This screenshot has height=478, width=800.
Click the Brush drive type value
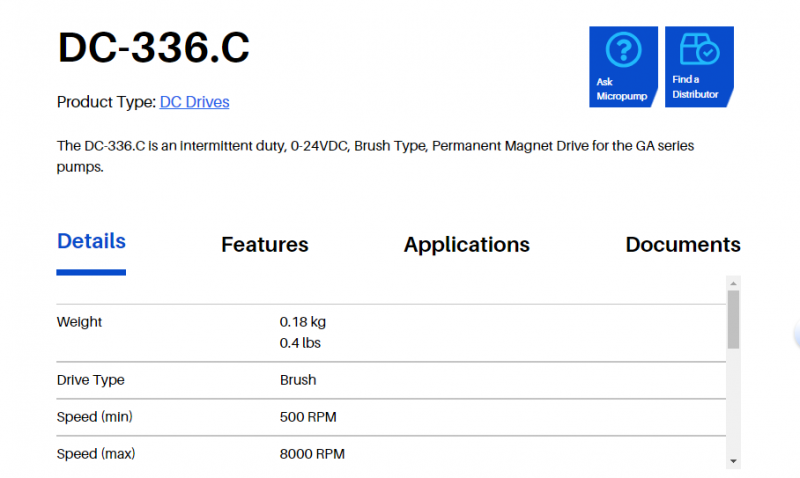pyautogui.click(x=297, y=380)
